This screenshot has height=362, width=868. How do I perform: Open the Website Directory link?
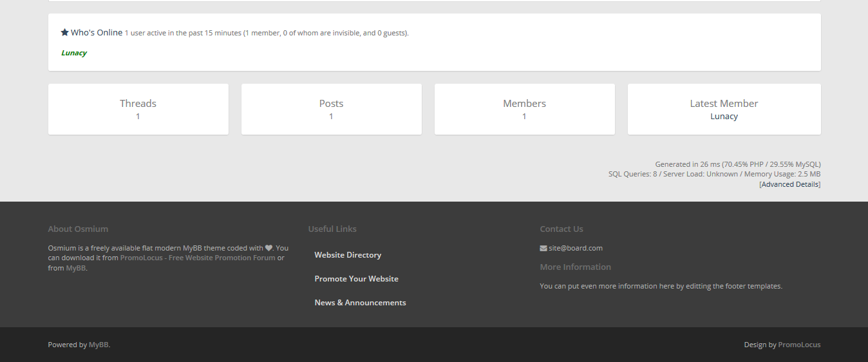click(x=348, y=255)
